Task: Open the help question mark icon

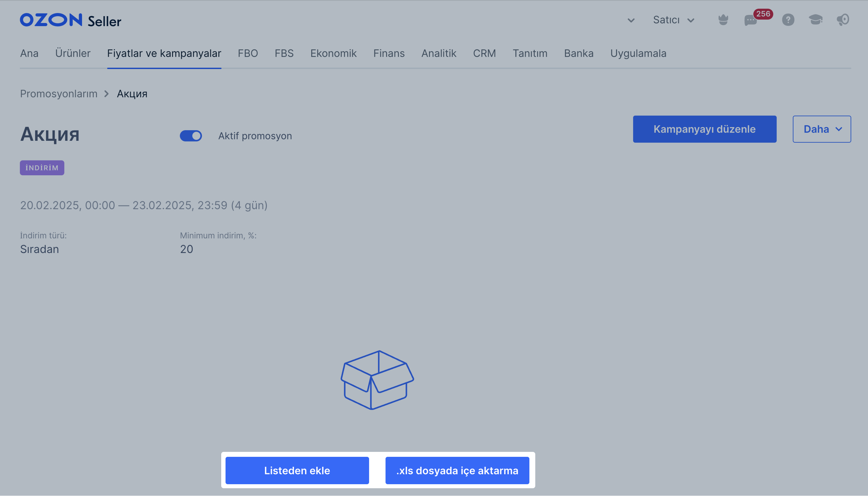Action: pyautogui.click(x=788, y=20)
